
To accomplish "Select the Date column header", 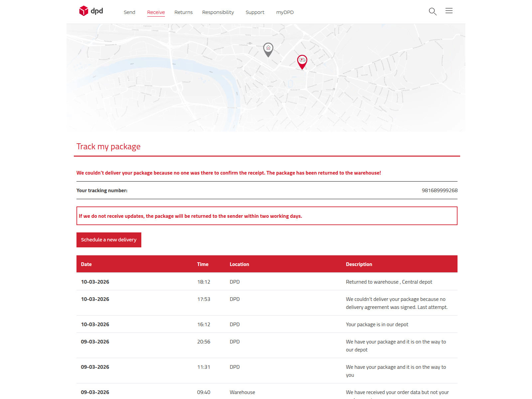I will tap(86, 264).
